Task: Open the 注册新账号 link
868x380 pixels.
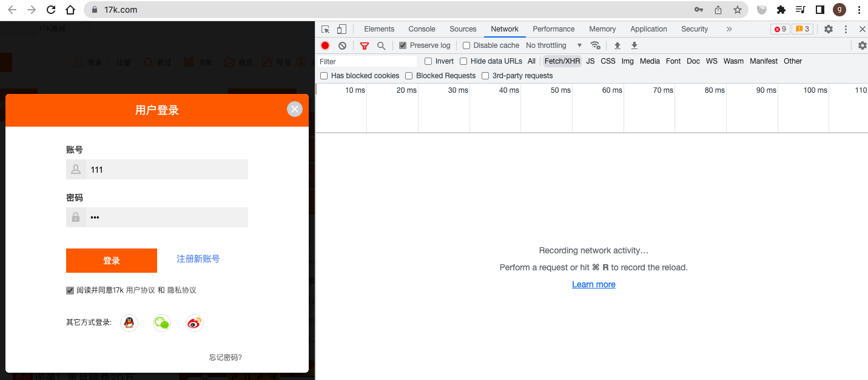Action: click(x=198, y=259)
